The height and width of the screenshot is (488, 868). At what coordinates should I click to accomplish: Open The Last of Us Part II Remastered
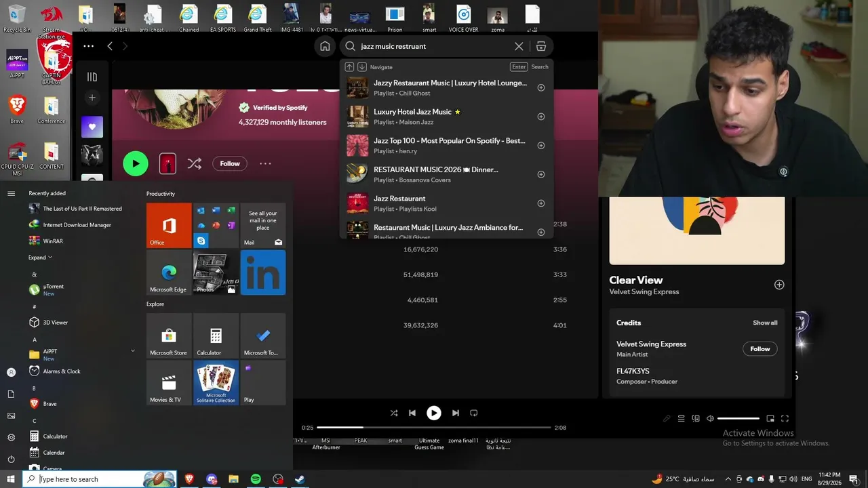(x=81, y=209)
